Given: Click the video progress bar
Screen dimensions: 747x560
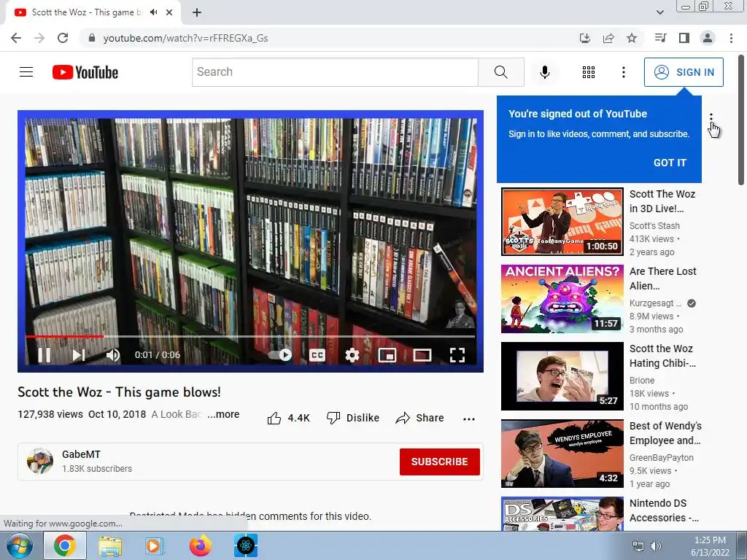Looking at the screenshot, I should tap(250, 336).
